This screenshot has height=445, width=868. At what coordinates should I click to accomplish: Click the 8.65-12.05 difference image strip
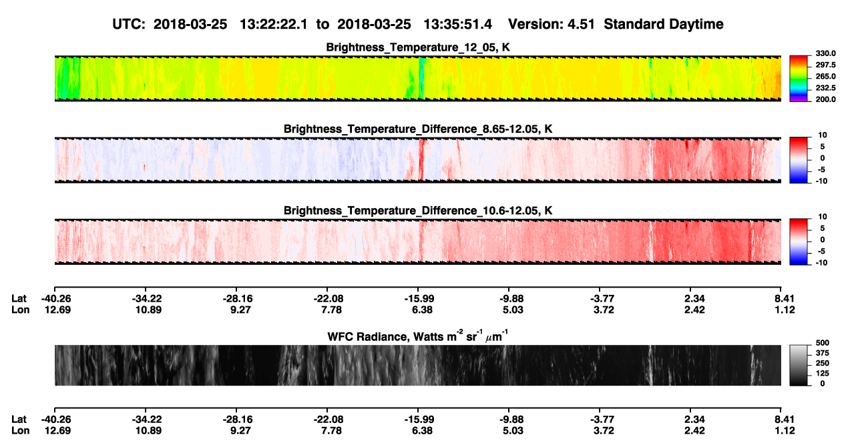click(x=417, y=160)
